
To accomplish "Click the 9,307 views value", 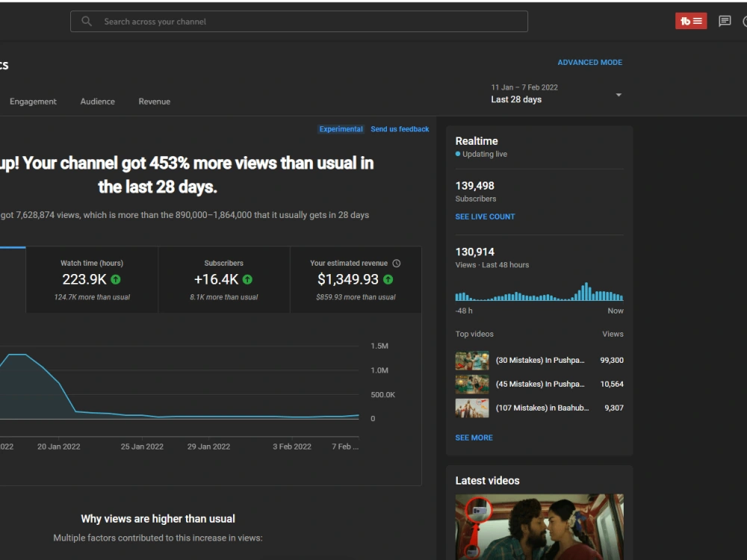I will pyautogui.click(x=614, y=408).
